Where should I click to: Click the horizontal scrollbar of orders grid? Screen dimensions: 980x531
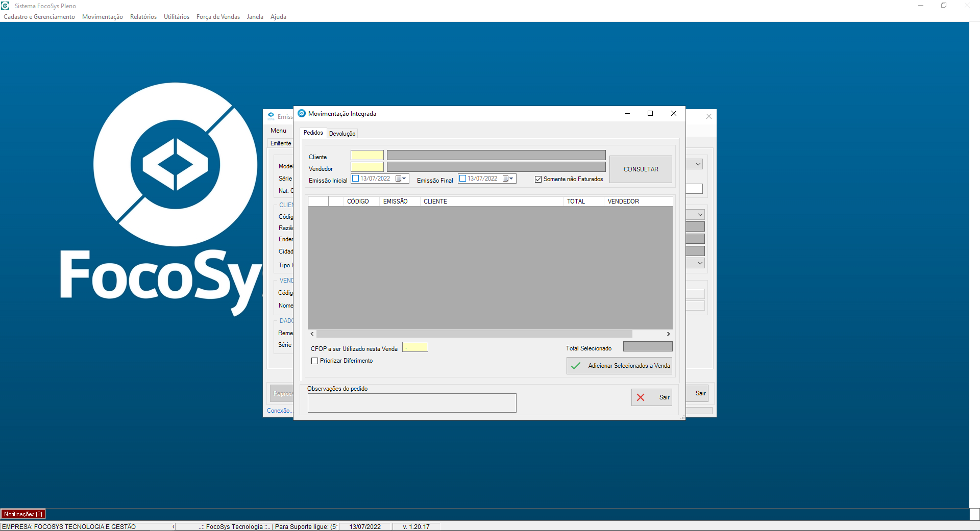tap(475, 334)
